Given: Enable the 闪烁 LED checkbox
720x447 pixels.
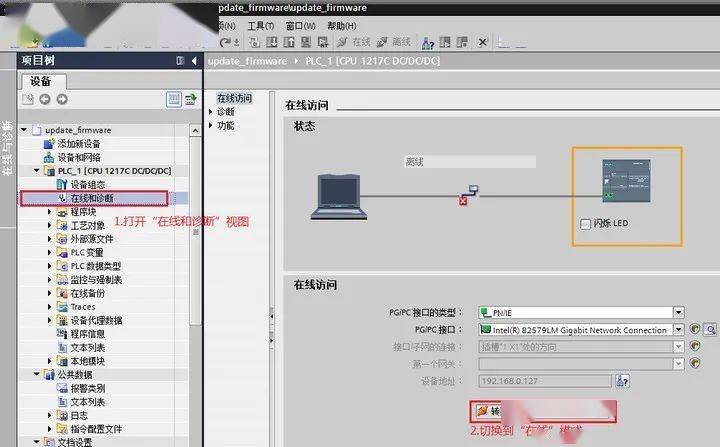Looking at the screenshot, I should tap(586, 224).
